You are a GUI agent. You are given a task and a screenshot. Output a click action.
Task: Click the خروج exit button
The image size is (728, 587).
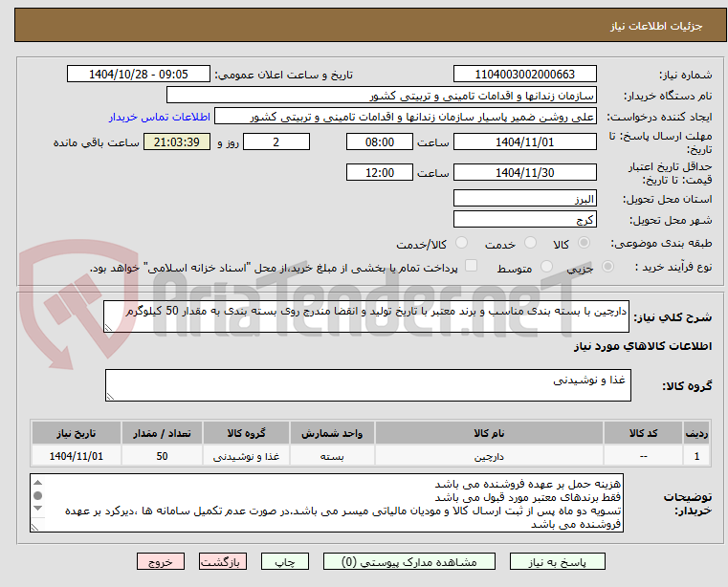tap(160, 561)
